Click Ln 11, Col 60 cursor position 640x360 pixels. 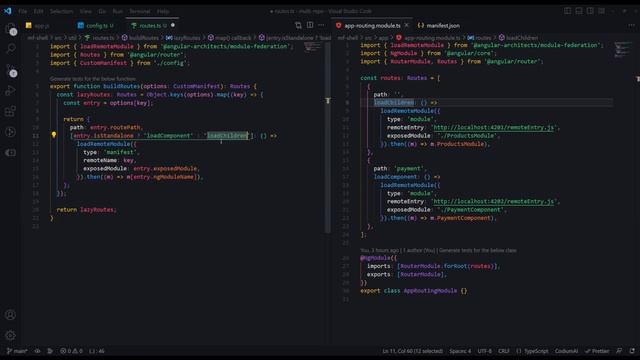412,351
